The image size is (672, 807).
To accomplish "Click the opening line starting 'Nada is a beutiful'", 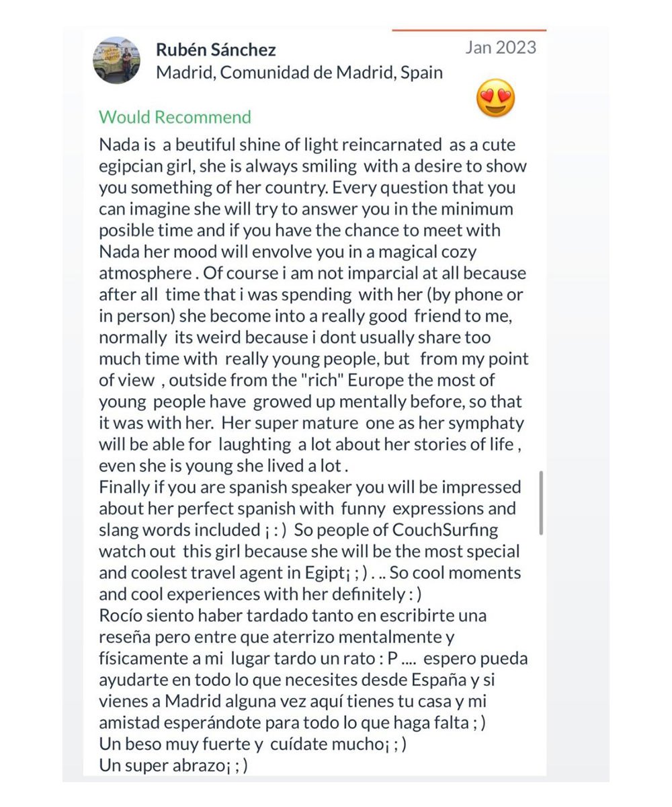I will (x=307, y=145).
